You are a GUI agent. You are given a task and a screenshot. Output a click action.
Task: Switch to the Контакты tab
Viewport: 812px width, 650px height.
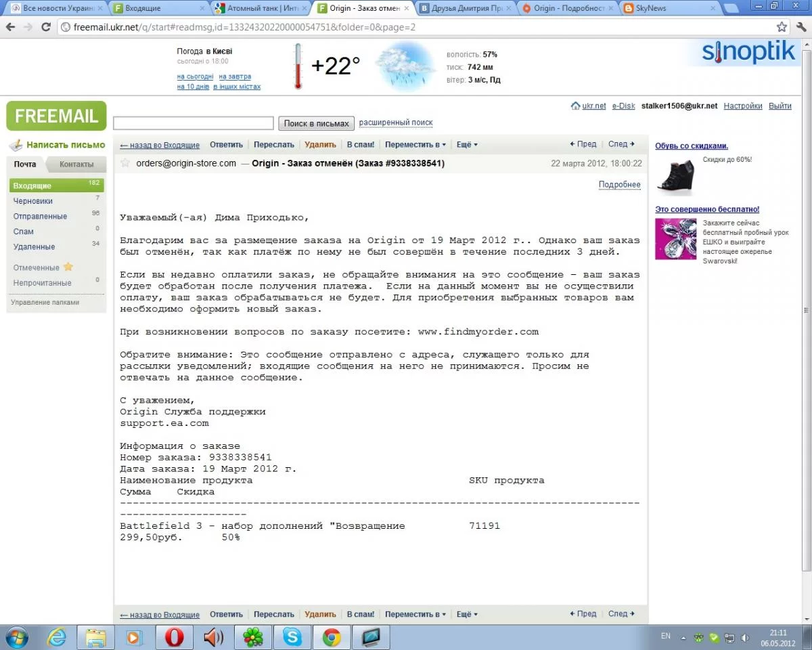76,164
